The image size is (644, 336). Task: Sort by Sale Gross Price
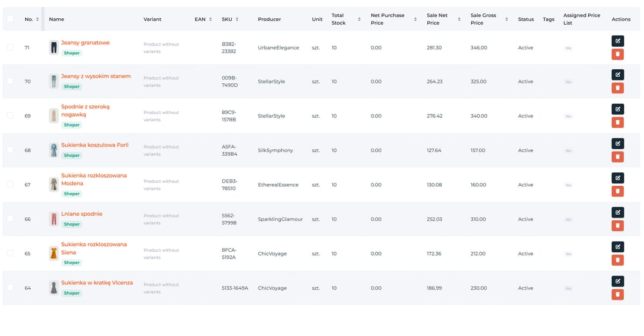point(506,19)
